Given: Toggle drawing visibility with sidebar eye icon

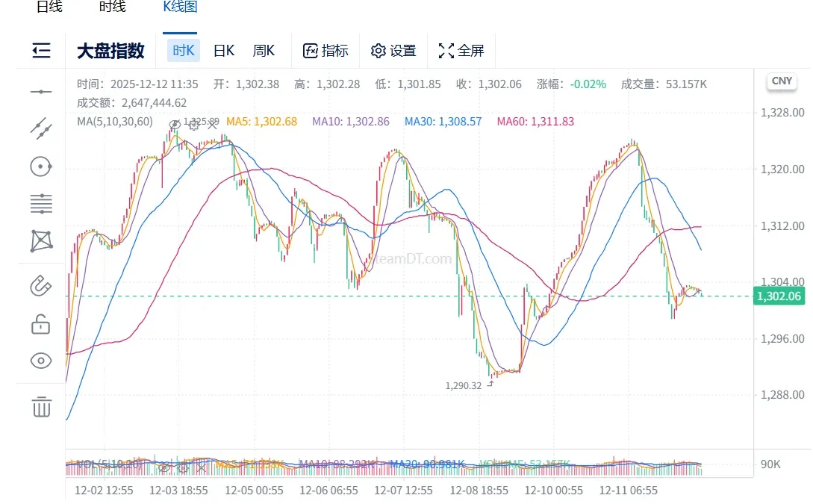Looking at the screenshot, I should tap(41, 361).
